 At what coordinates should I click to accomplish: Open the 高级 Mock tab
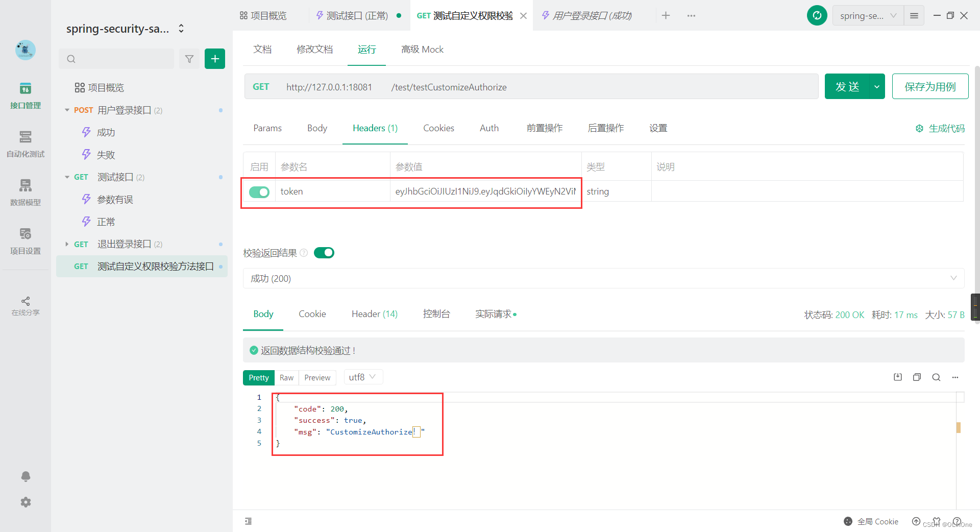[x=422, y=49]
